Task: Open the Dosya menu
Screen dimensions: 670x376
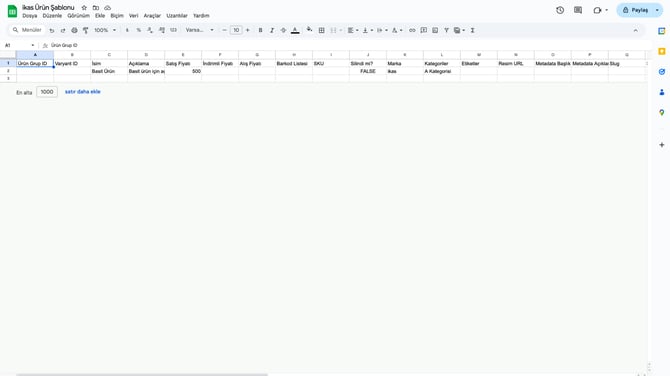Action: pyautogui.click(x=29, y=16)
